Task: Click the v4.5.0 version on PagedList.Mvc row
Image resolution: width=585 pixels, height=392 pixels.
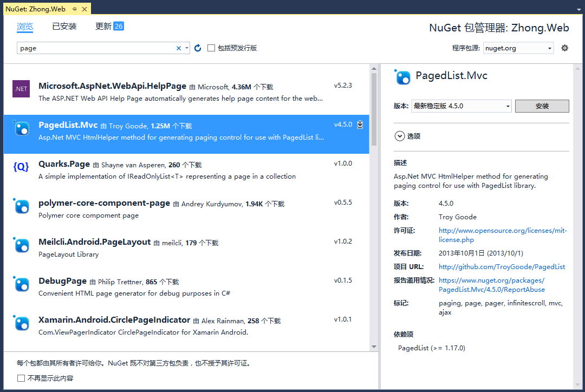Action: tap(343, 125)
